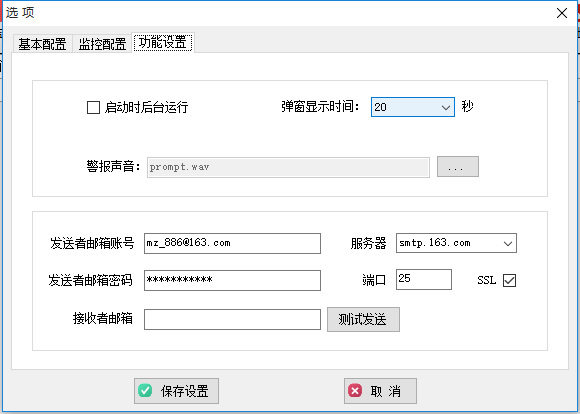Click the green checkmark icon on 保存设置

pos(145,390)
